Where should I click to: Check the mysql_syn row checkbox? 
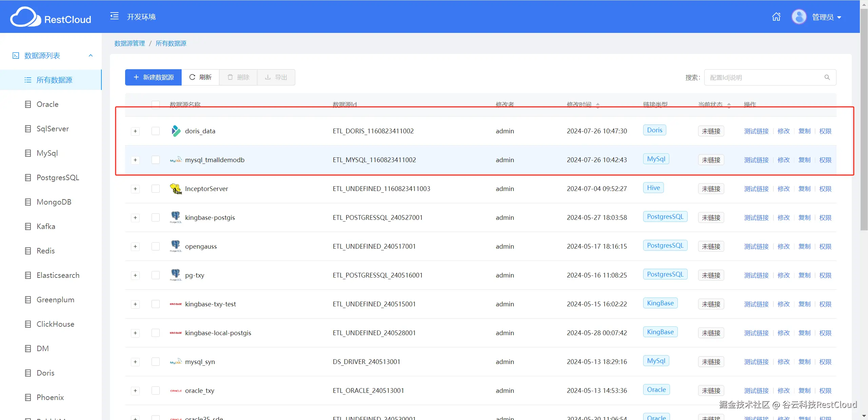point(156,362)
